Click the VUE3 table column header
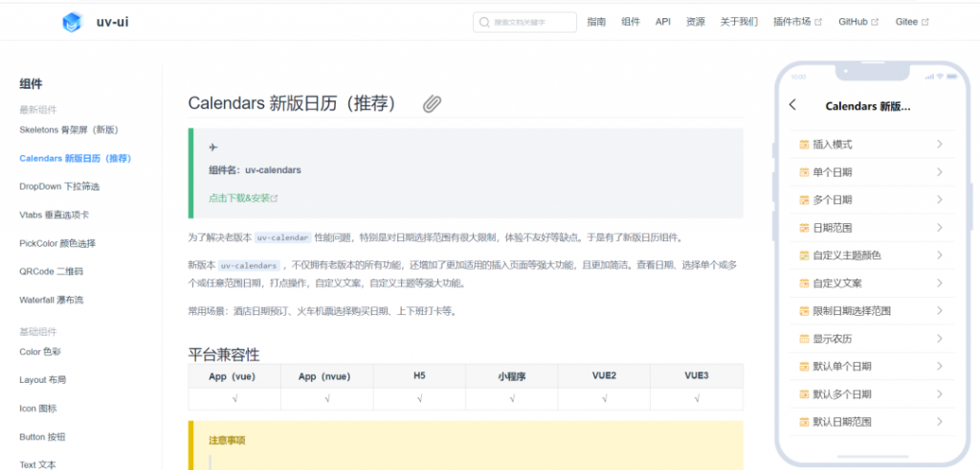Image resolution: width=980 pixels, height=470 pixels. [697, 376]
